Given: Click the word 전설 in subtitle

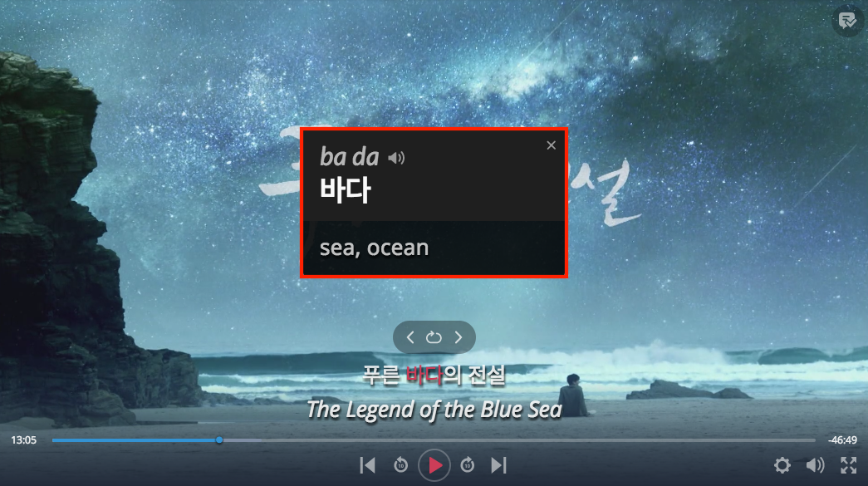Looking at the screenshot, I should pos(487,376).
